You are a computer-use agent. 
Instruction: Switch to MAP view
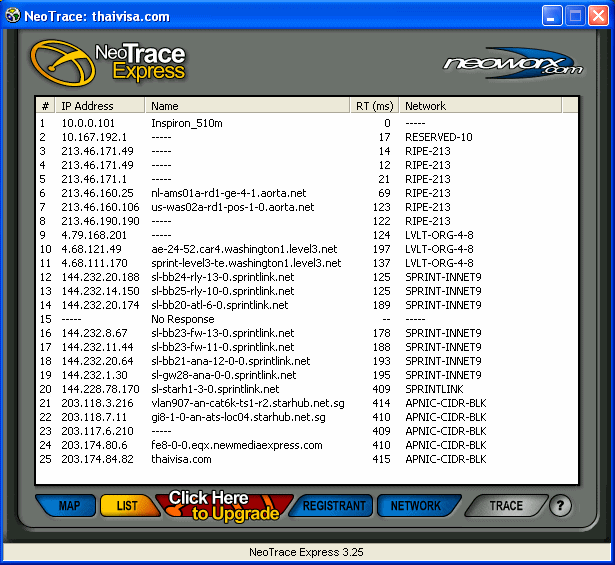(x=69, y=506)
